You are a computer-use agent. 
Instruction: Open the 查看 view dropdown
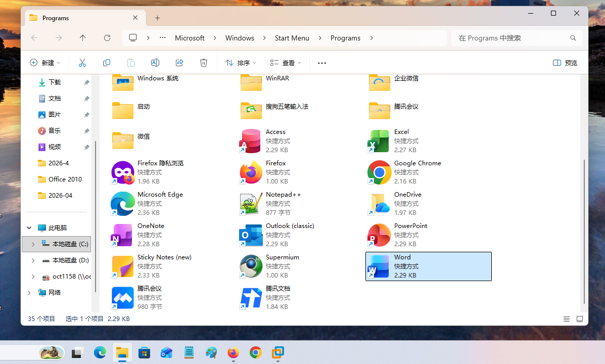[x=285, y=63]
